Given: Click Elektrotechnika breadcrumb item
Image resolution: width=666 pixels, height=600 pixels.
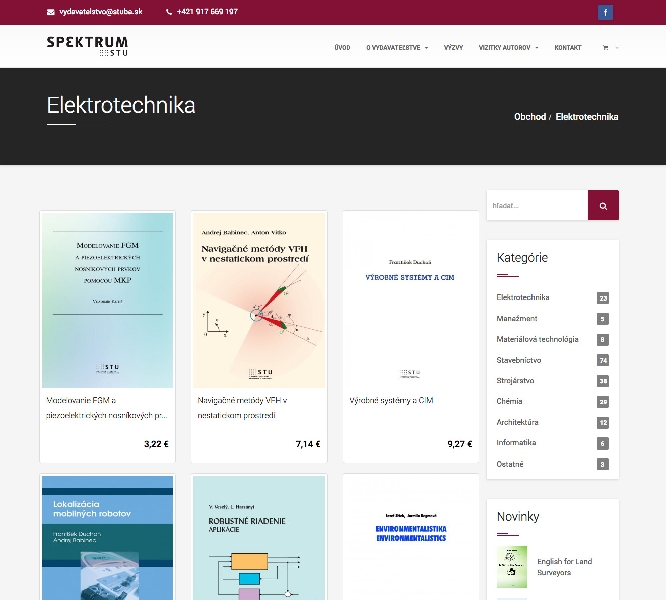Looking at the screenshot, I should [587, 117].
